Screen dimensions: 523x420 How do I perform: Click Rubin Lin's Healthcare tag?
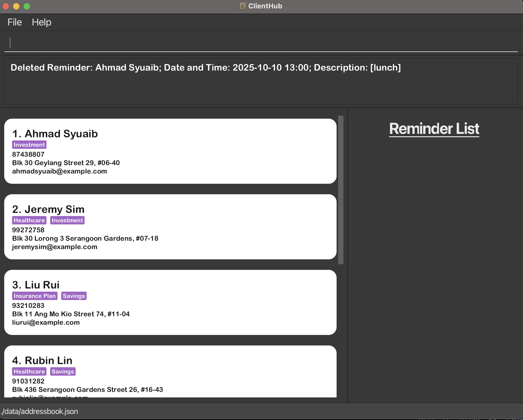tap(29, 372)
